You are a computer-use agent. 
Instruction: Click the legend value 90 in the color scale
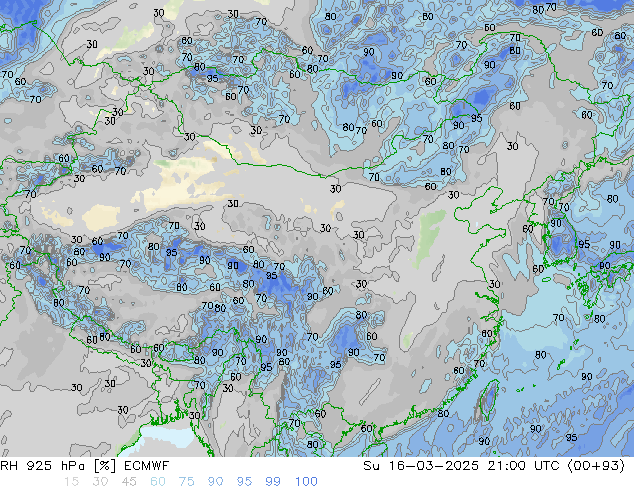coord(215,482)
